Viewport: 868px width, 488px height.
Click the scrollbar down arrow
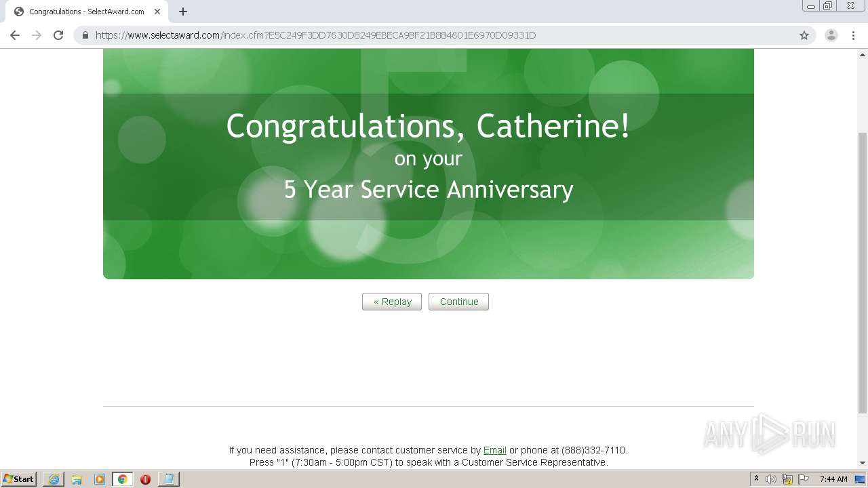click(863, 463)
